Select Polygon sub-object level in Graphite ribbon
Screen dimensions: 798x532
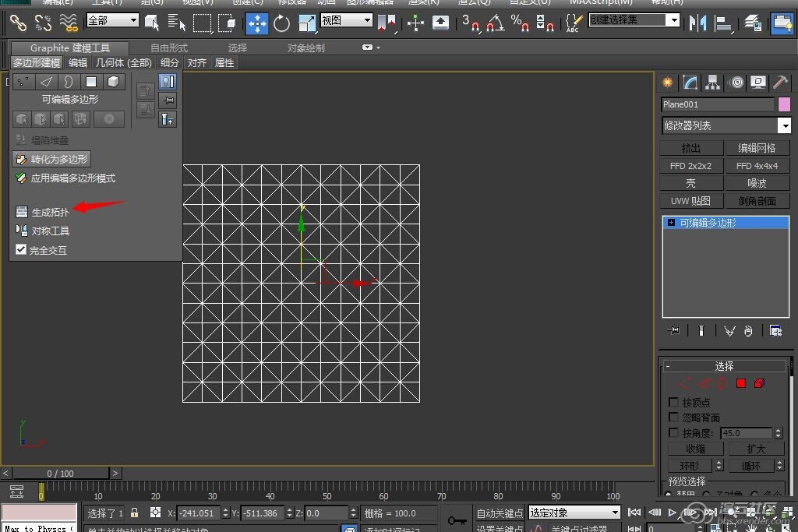pyautogui.click(x=91, y=81)
